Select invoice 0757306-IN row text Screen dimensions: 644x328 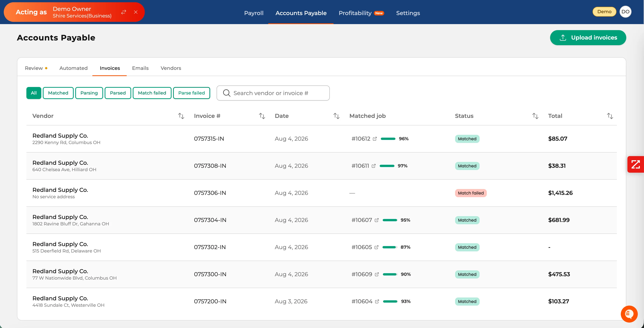210,193
